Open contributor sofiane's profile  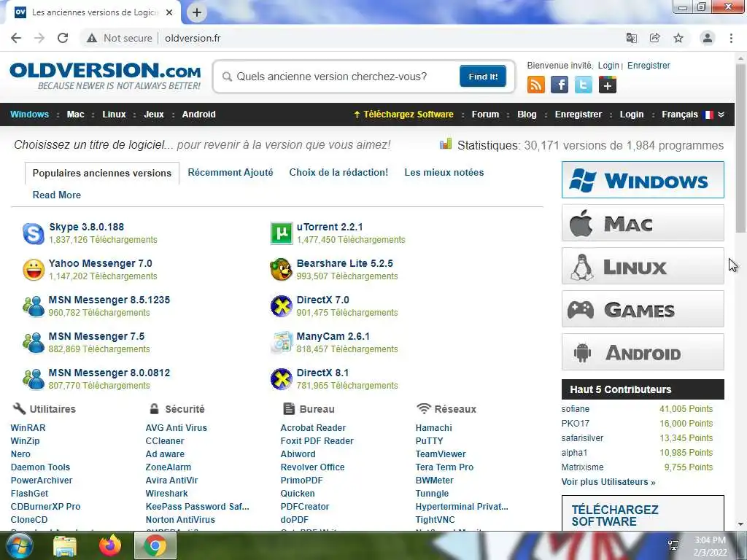tap(575, 408)
